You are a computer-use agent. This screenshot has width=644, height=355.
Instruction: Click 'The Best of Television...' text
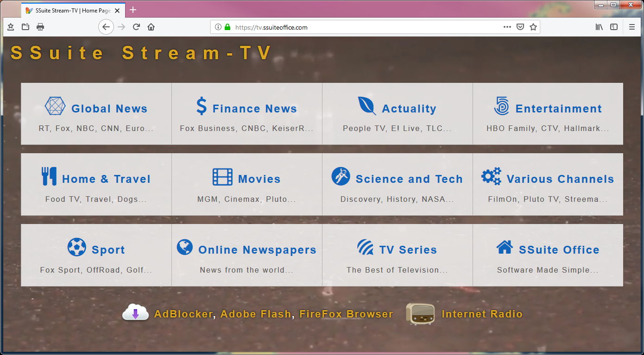tap(397, 270)
